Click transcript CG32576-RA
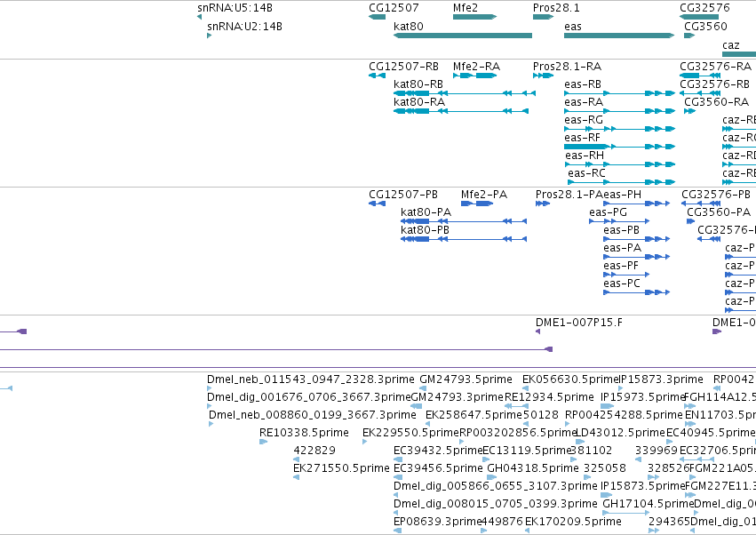Screen dimensions: 756x535 click(x=700, y=76)
